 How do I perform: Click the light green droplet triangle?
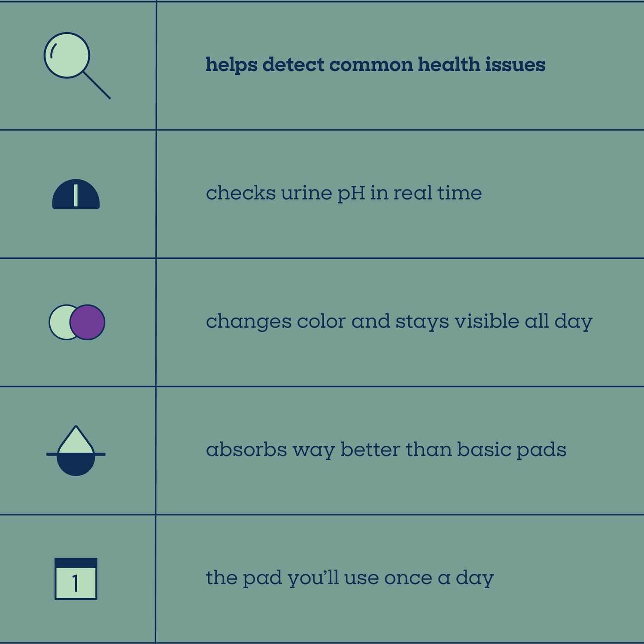point(76,441)
